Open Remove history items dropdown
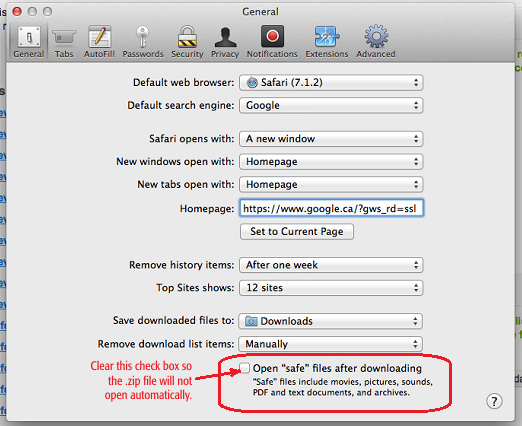The image size is (522, 426). [x=331, y=265]
